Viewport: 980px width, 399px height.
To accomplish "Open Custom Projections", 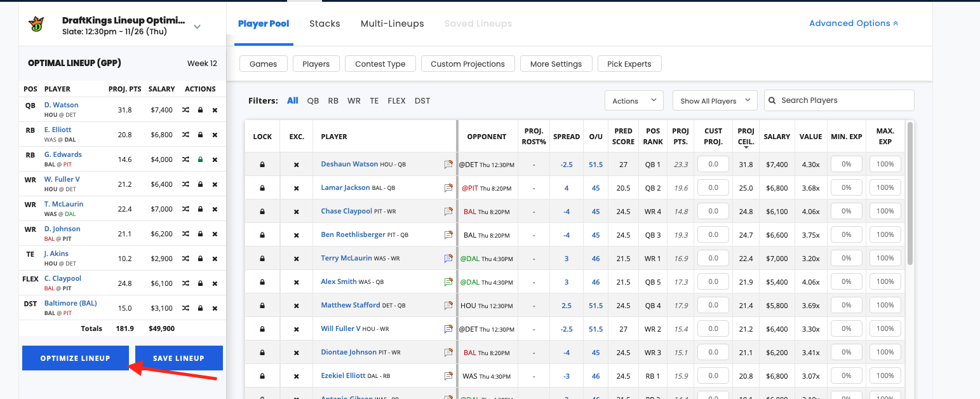I will (x=467, y=64).
